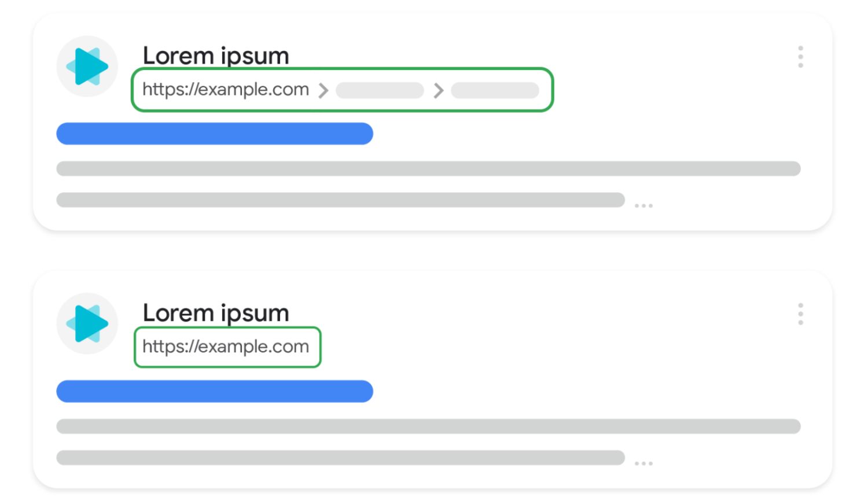The image size is (868, 497).
Task: Click the first breadcrumb chevron after example.com
Action: click(323, 90)
